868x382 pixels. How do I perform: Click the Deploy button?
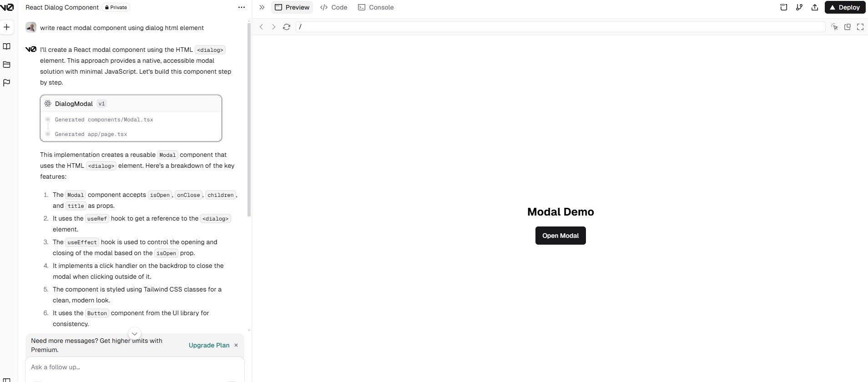pos(845,7)
